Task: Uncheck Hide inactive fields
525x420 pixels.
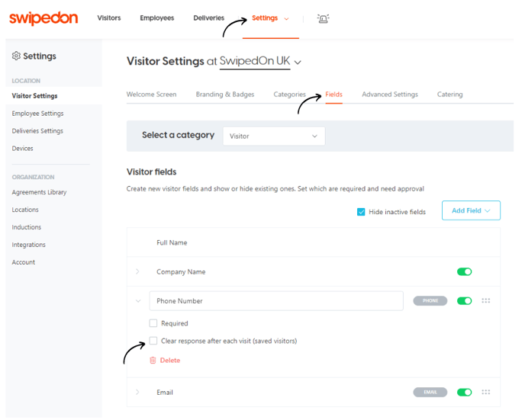Action: click(x=361, y=212)
